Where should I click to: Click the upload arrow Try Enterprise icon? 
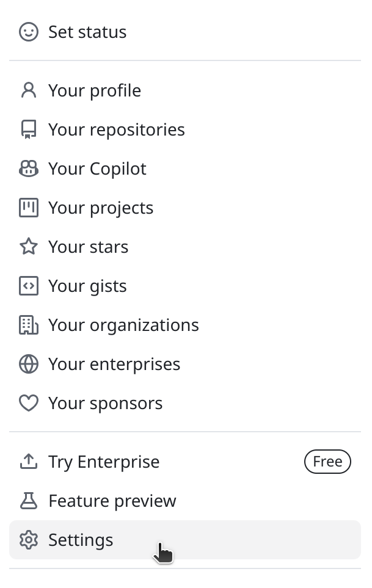click(29, 462)
